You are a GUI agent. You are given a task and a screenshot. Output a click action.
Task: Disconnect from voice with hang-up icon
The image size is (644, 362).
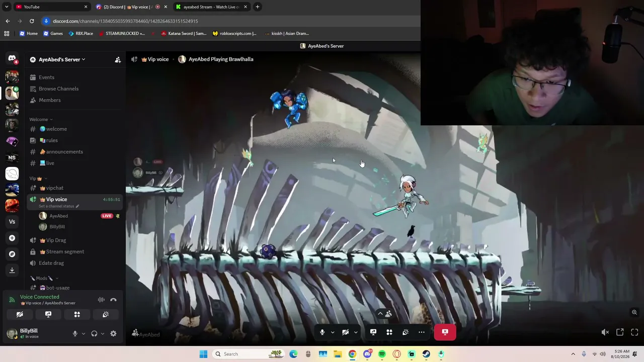coord(113,300)
